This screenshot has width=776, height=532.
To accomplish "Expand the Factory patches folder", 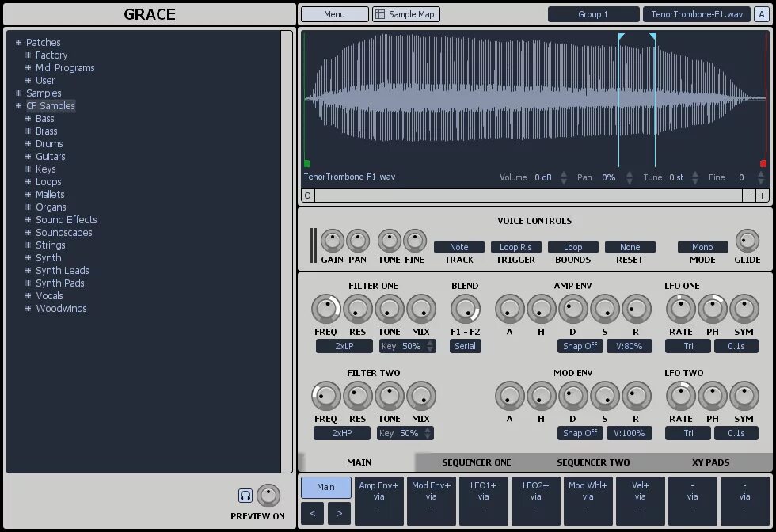I will click(x=29, y=55).
